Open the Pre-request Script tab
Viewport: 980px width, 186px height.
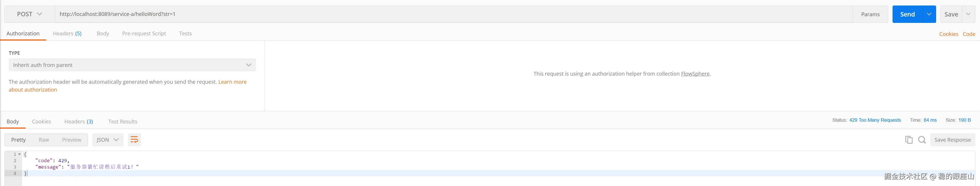(x=144, y=33)
